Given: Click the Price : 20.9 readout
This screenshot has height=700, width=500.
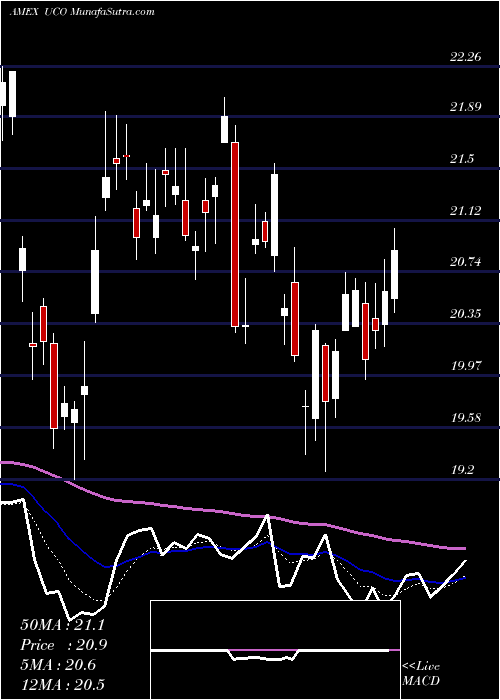Looking at the screenshot, I should click(63, 645).
